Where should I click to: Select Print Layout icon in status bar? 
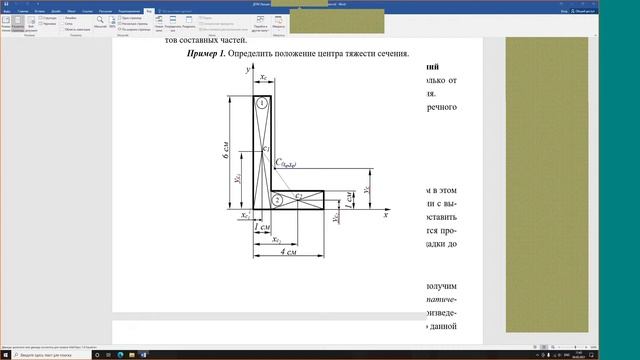[x=544, y=347]
